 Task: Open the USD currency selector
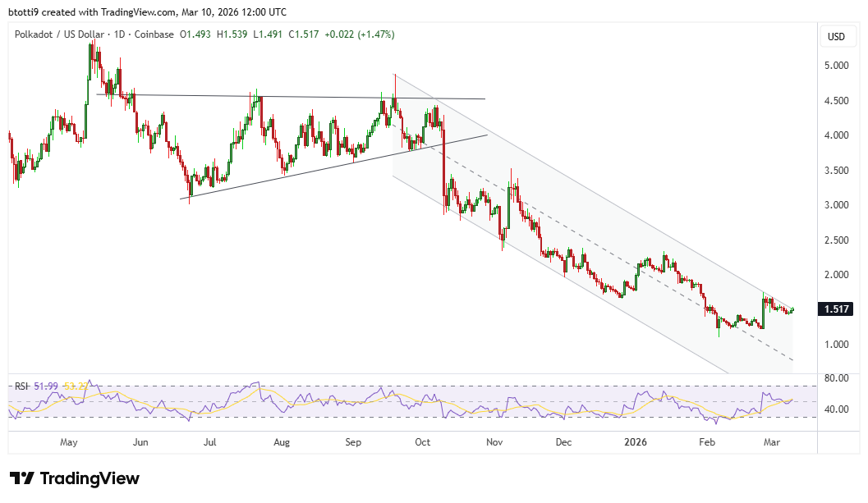pyautogui.click(x=837, y=35)
